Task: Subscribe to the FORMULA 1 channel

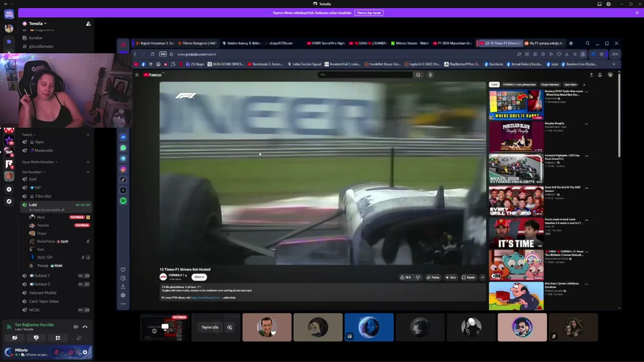Action: pyautogui.click(x=199, y=277)
